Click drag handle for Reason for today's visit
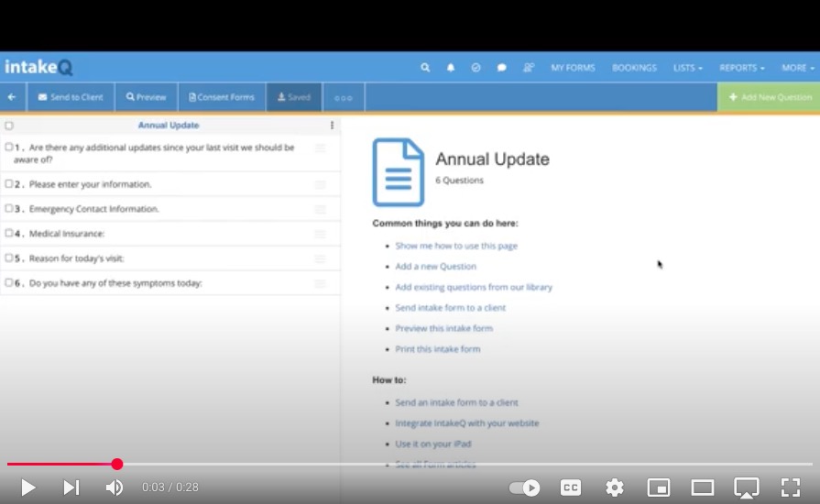 click(x=320, y=258)
